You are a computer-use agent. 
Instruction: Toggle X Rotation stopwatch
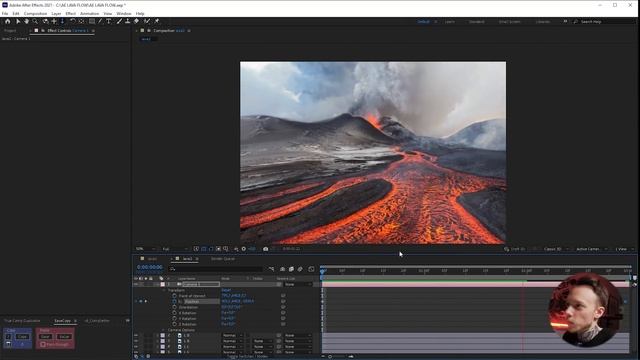coord(175,313)
